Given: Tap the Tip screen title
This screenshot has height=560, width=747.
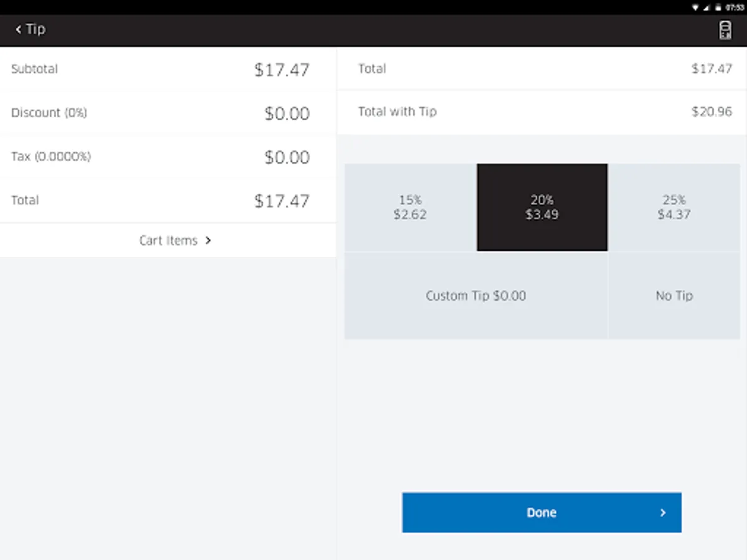Looking at the screenshot, I should click(x=35, y=29).
